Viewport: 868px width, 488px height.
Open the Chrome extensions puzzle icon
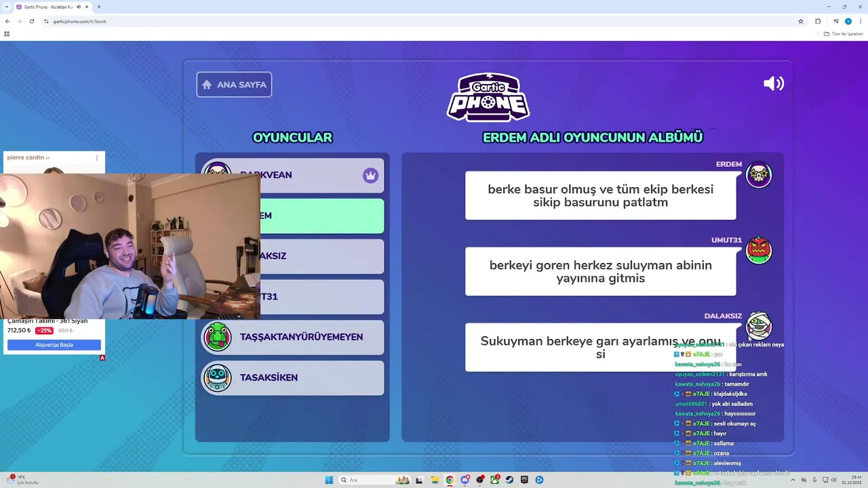tap(818, 21)
